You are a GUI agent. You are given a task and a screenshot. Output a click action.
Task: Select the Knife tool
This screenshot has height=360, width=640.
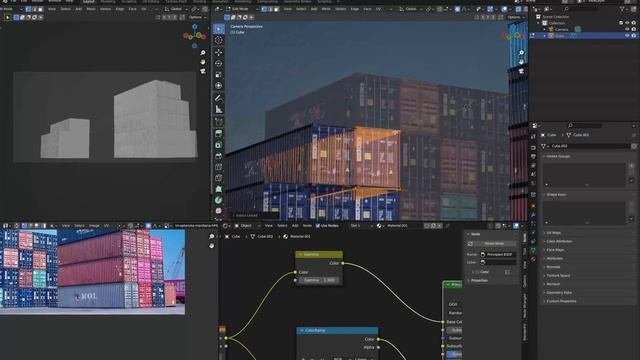(x=219, y=178)
